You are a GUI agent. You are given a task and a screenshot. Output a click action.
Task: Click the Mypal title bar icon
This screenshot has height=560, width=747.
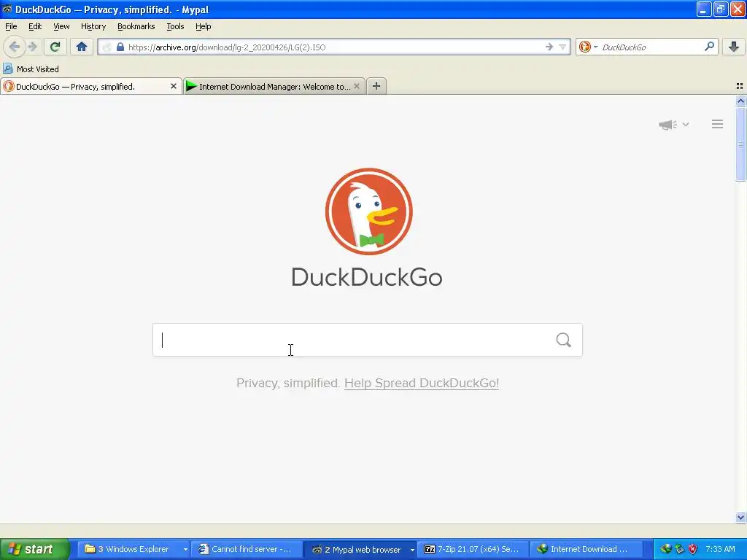coord(7,9)
